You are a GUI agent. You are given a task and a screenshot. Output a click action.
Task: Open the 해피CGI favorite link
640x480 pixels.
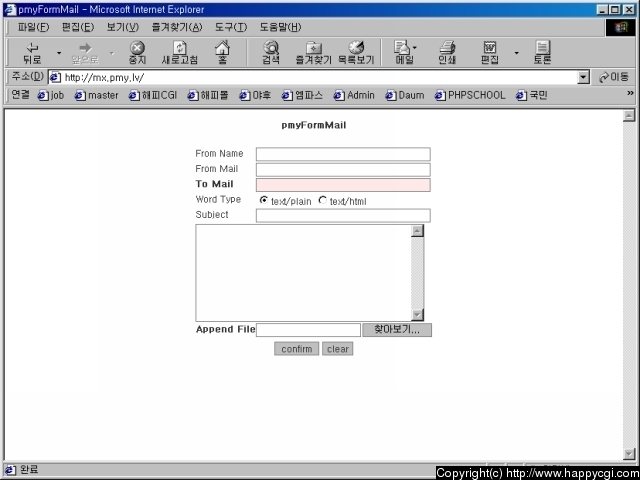(153, 96)
